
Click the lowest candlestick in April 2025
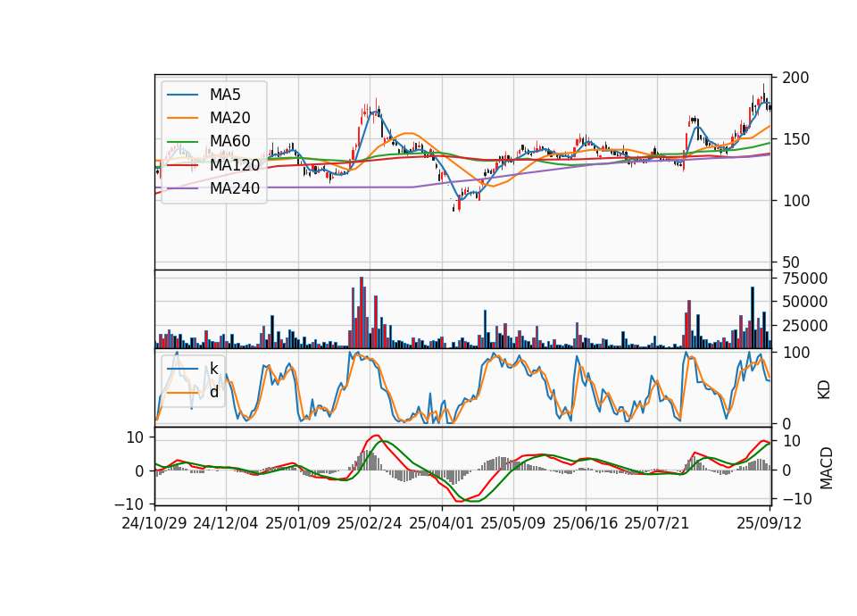point(459,204)
